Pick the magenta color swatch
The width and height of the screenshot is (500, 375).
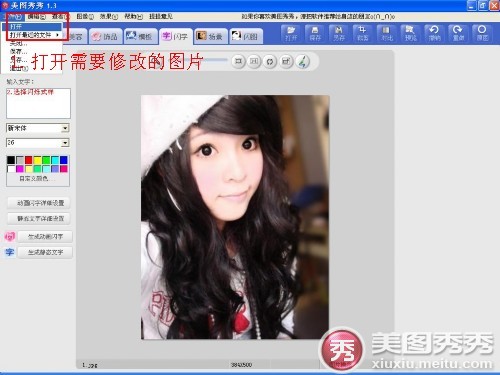(20, 169)
